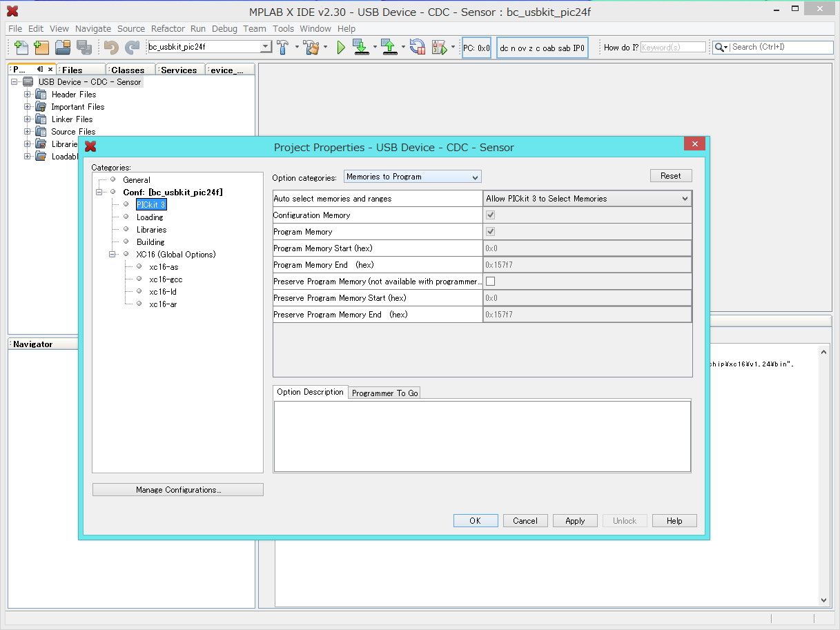Click the Read Device Memory upload icon

[x=389, y=47]
